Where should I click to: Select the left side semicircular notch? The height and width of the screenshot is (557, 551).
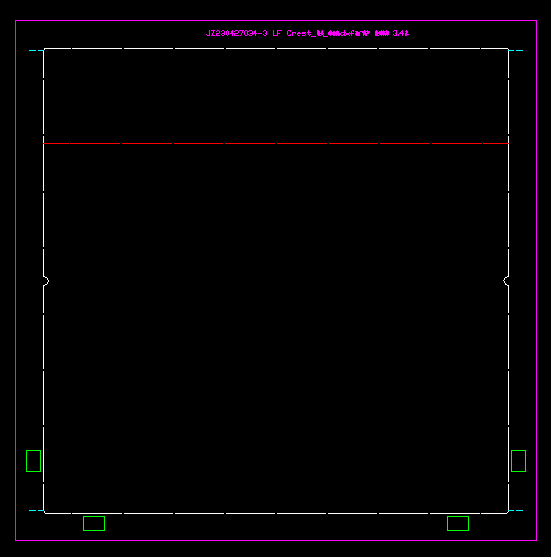click(46, 281)
